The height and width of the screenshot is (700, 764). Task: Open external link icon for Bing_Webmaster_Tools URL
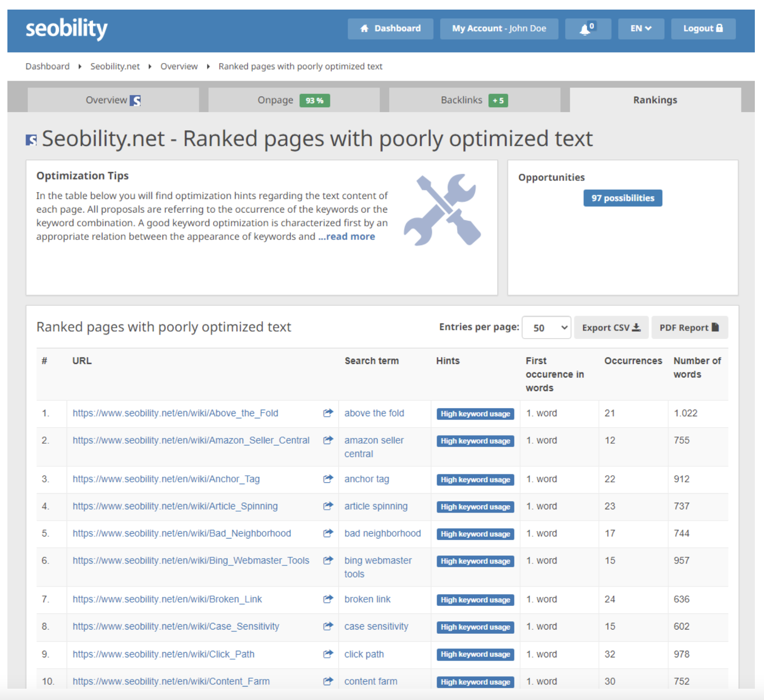click(x=328, y=560)
